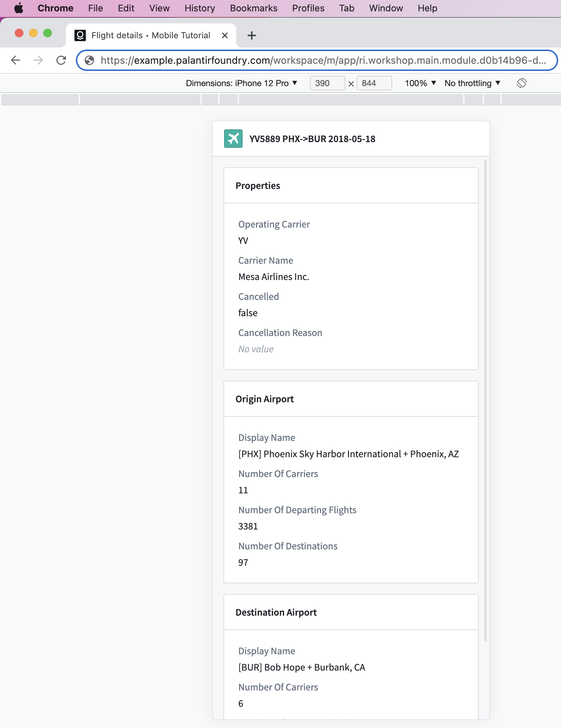Click the departing flights value 3381
The image size is (561, 728).
[x=248, y=526]
